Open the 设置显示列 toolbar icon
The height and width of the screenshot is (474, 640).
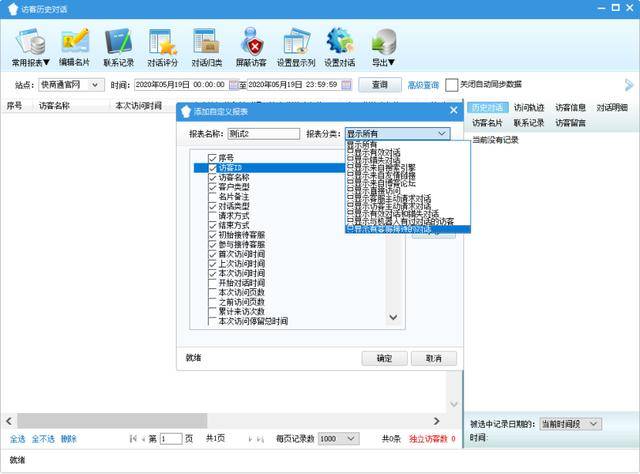tap(297, 41)
